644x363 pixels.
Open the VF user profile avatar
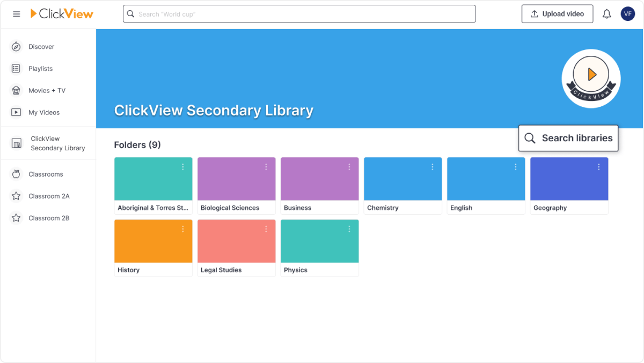tap(627, 14)
